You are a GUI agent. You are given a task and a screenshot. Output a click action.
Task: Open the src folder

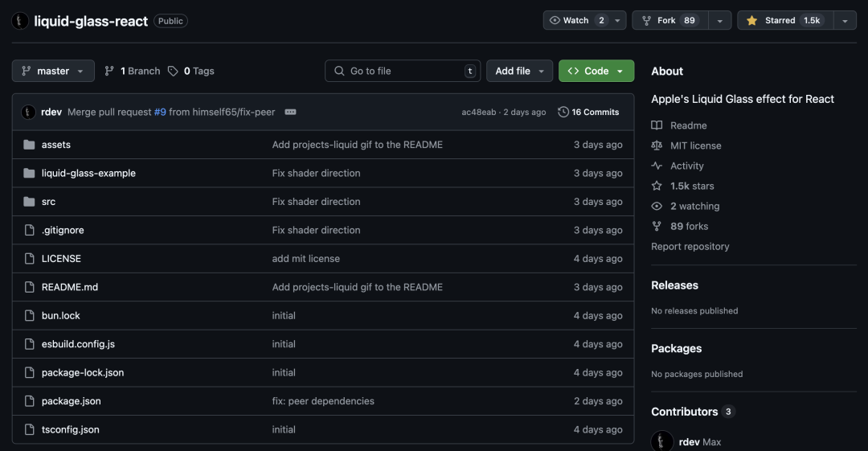pos(48,202)
